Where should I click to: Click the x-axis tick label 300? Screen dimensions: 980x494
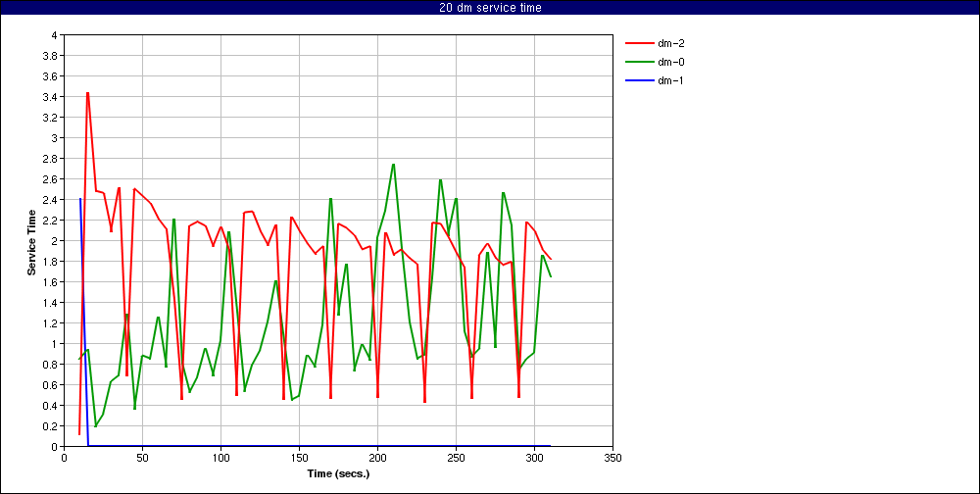[x=534, y=457]
